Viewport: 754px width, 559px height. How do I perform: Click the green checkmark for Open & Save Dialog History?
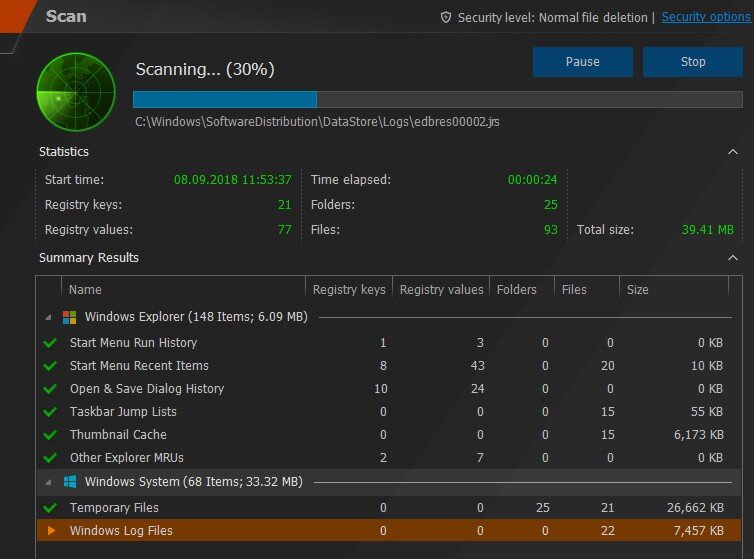pyautogui.click(x=50, y=389)
